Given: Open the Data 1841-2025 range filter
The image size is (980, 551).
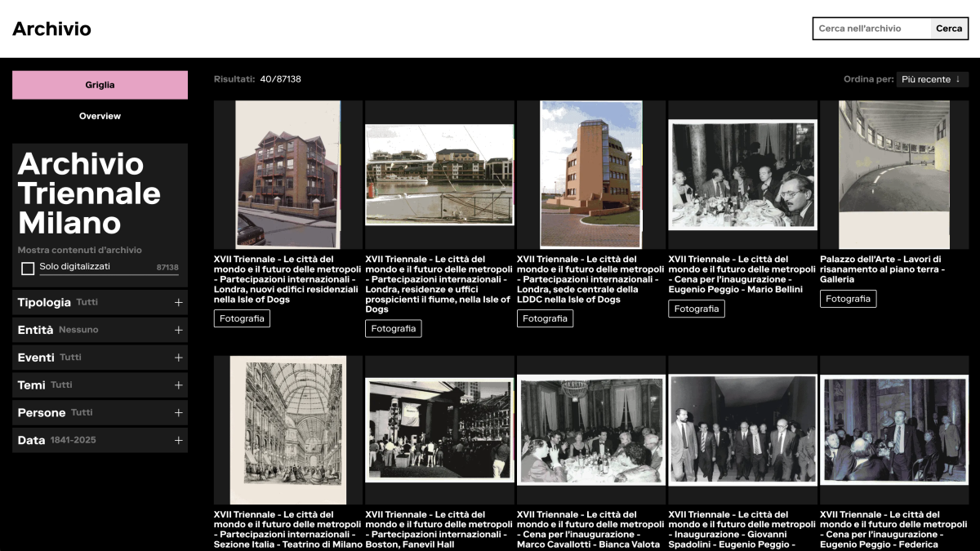Looking at the screenshot, I should (x=178, y=441).
